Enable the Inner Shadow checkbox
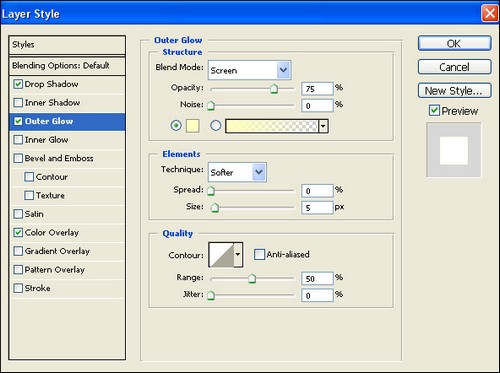Screen dimensions: 500x373 point(18,102)
